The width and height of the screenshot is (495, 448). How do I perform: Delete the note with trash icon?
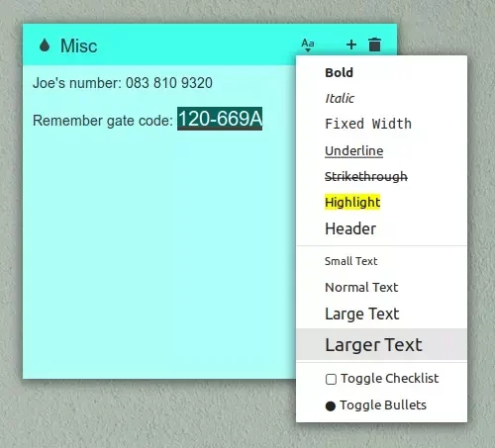[374, 45]
